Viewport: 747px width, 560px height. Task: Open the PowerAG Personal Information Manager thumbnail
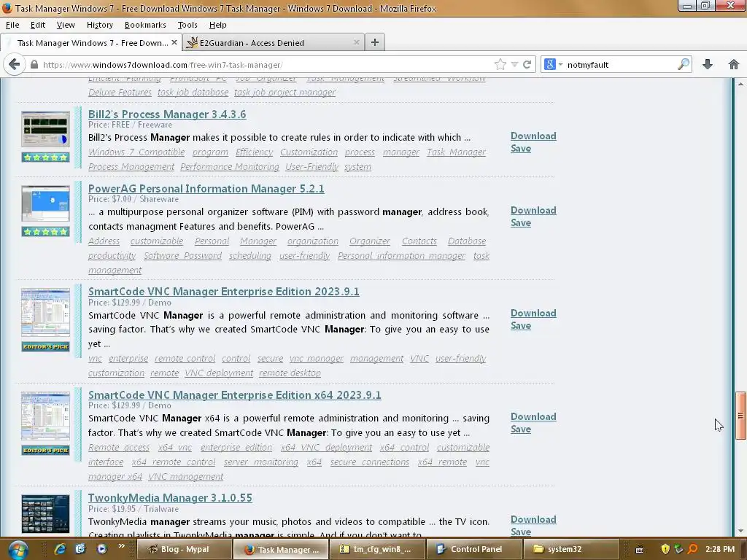click(x=45, y=203)
